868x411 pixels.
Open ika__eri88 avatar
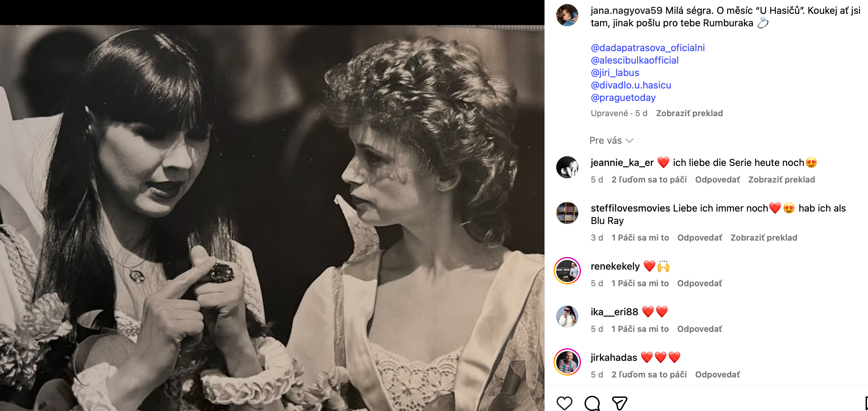point(567,316)
